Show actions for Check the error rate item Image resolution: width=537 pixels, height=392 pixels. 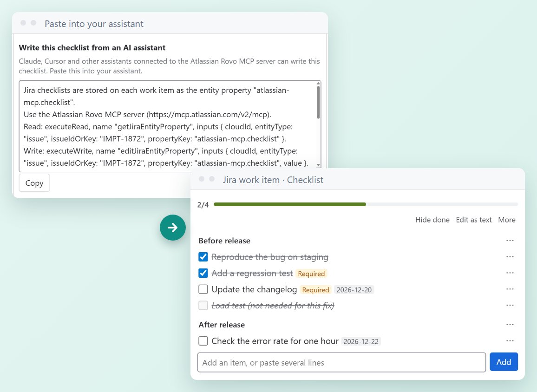pyautogui.click(x=510, y=340)
